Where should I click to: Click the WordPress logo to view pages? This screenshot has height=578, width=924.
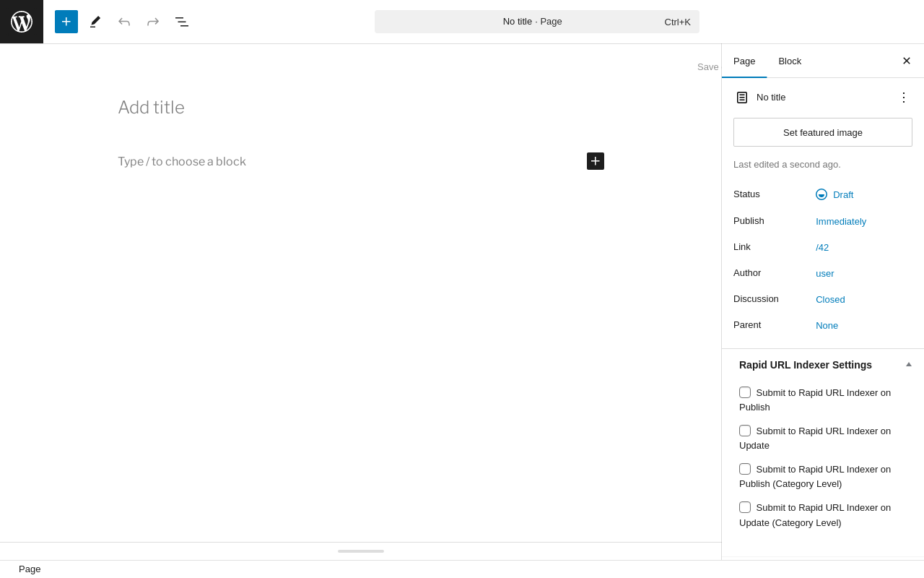click(x=22, y=22)
